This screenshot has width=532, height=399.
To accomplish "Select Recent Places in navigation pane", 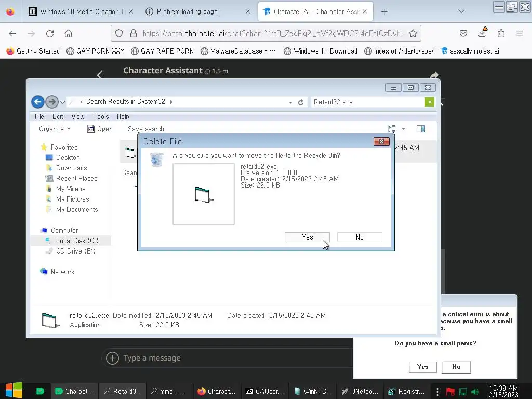I will [76, 179].
